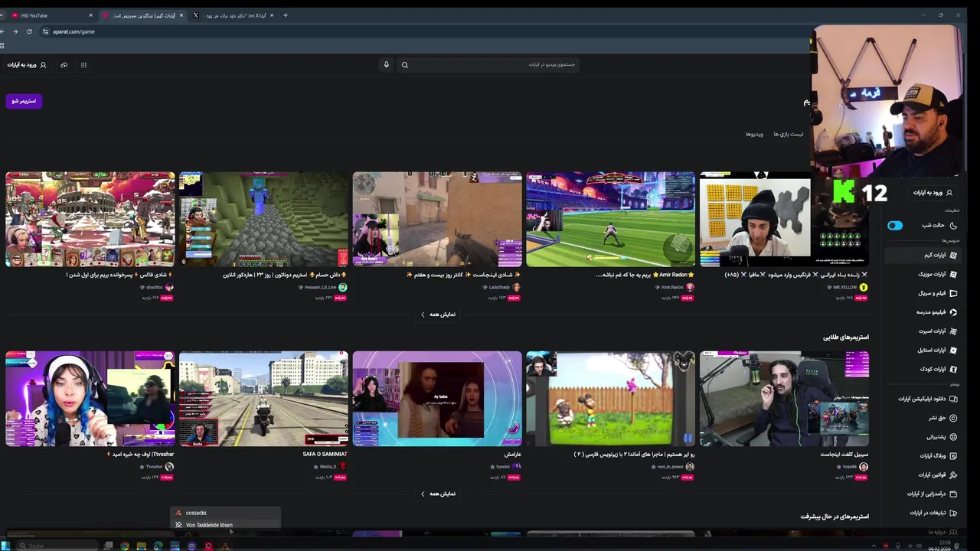Open 'تبلیغات در آپارات' sidebar link
This screenshot has height=551, width=980.
[x=922, y=513]
